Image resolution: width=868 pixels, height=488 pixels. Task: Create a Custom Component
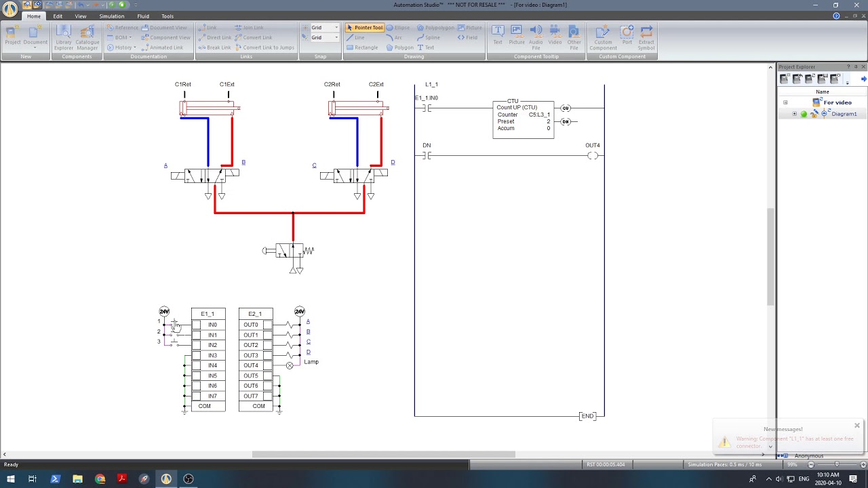[603, 37]
